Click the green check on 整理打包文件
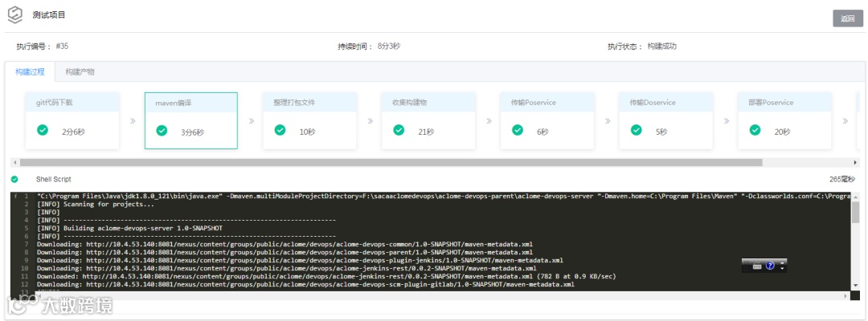Image resolution: width=868 pixels, height=321 pixels. [x=280, y=130]
